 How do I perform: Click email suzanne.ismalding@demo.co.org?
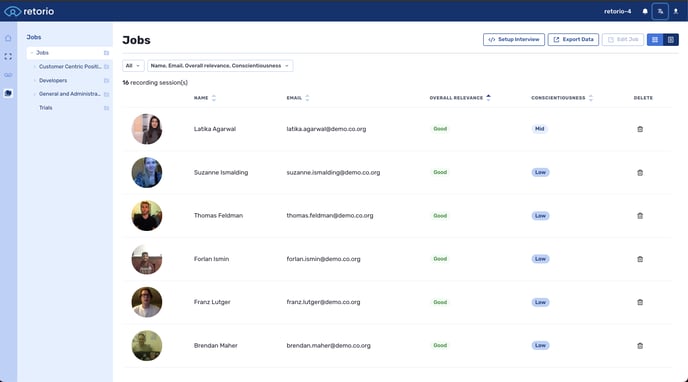coord(333,172)
